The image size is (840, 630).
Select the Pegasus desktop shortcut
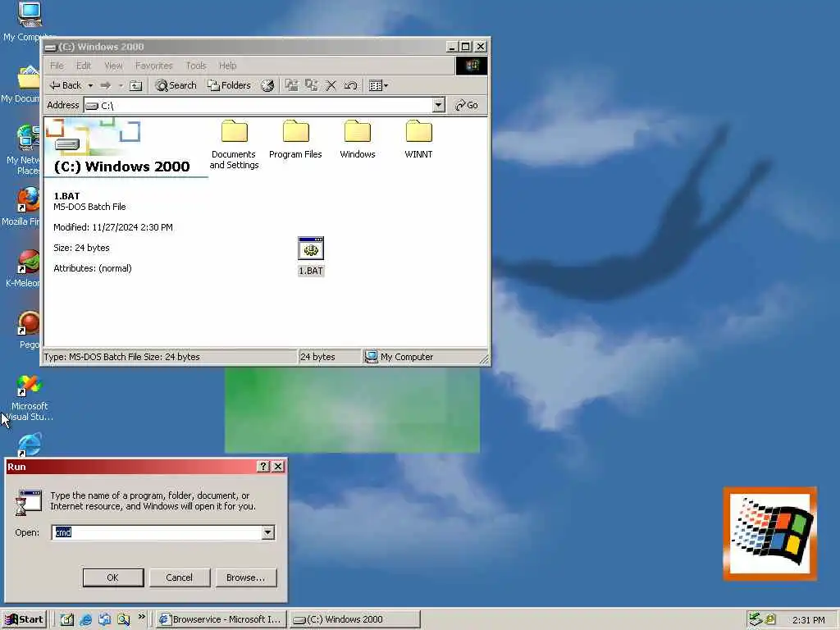[x=29, y=330]
